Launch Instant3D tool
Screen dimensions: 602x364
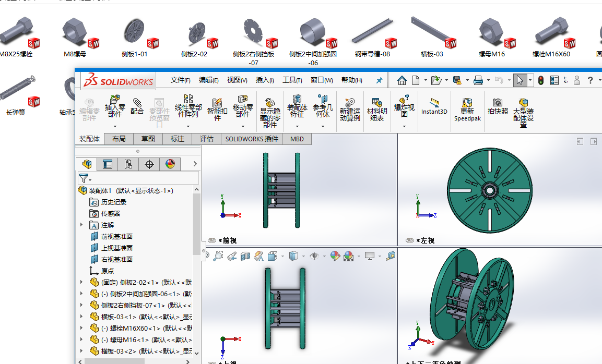click(434, 102)
